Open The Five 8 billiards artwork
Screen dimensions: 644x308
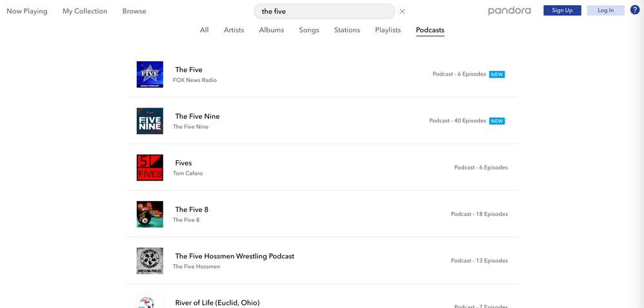(x=150, y=215)
